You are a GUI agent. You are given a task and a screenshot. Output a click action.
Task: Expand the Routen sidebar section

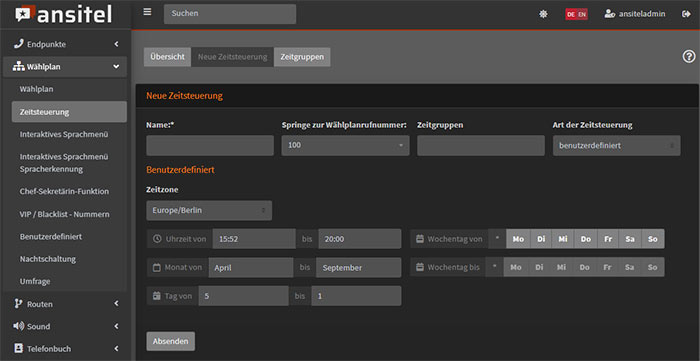point(116,304)
